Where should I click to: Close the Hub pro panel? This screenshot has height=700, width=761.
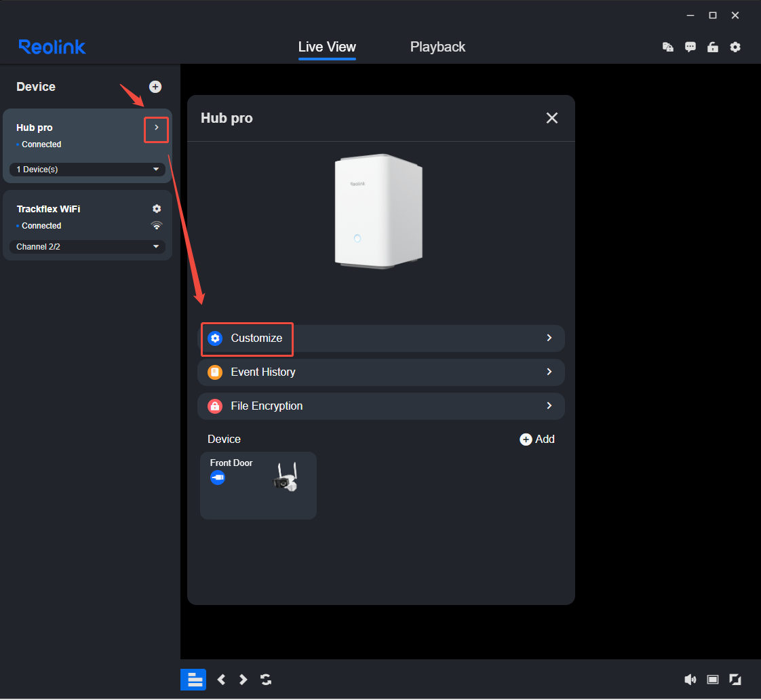coord(552,118)
